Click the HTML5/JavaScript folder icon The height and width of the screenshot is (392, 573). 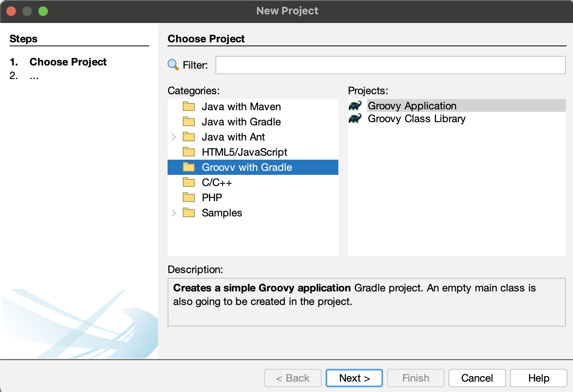(x=189, y=152)
